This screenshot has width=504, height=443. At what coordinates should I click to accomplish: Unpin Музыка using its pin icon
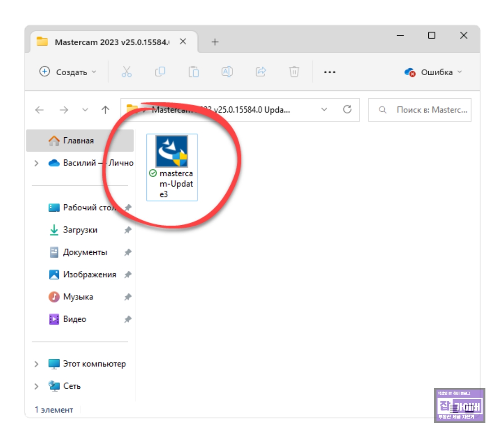[128, 297]
